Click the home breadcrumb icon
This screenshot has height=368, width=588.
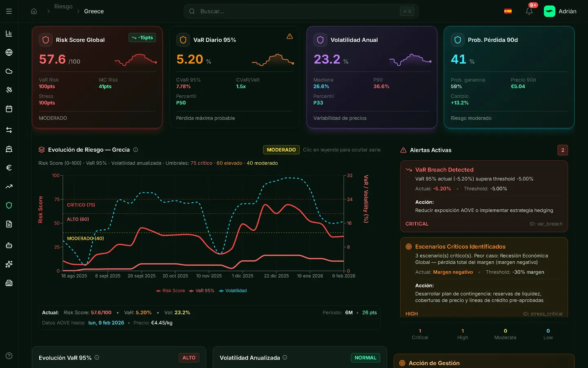click(x=34, y=11)
